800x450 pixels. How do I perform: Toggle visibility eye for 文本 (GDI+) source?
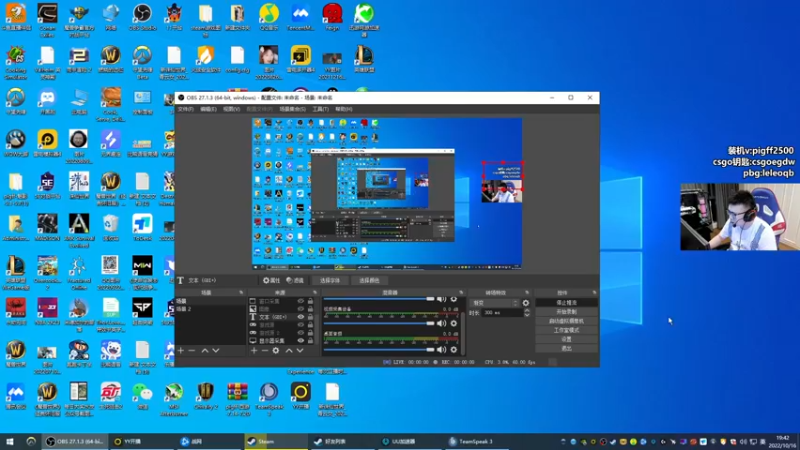coord(300,316)
